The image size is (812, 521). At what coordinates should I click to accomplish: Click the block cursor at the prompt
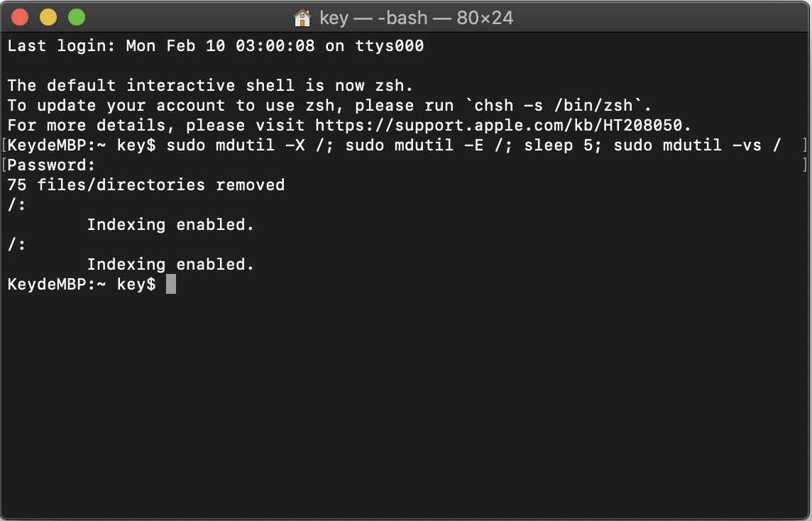170,285
